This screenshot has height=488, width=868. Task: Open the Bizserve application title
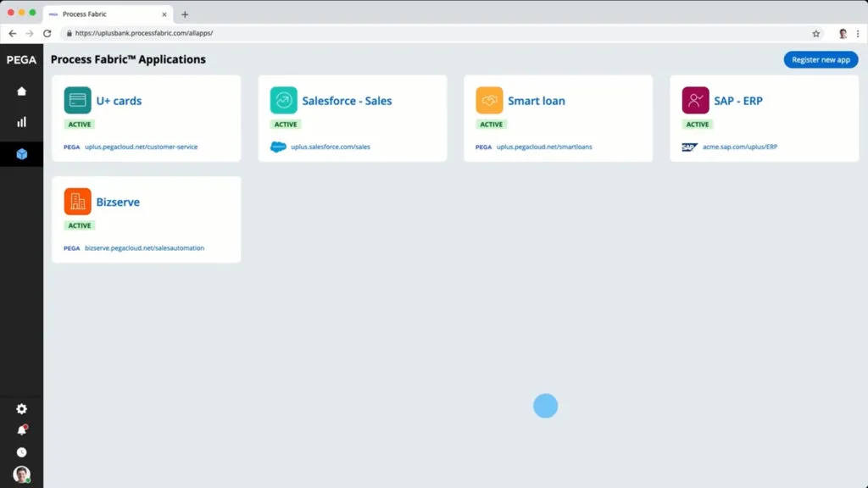click(118, 202)
